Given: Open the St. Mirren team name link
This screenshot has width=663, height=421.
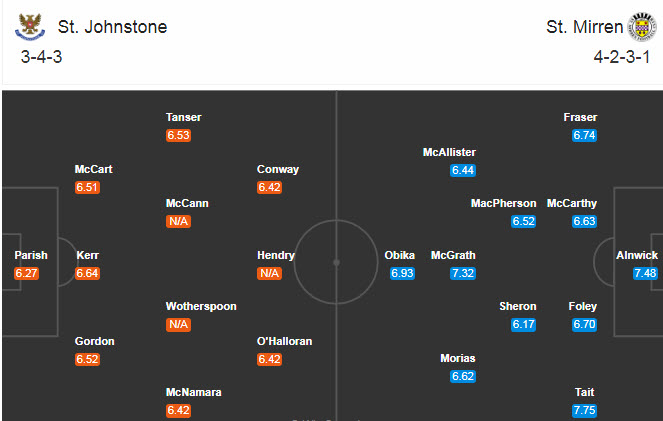Looking at the screenshot, I should [x=584, y=27].
